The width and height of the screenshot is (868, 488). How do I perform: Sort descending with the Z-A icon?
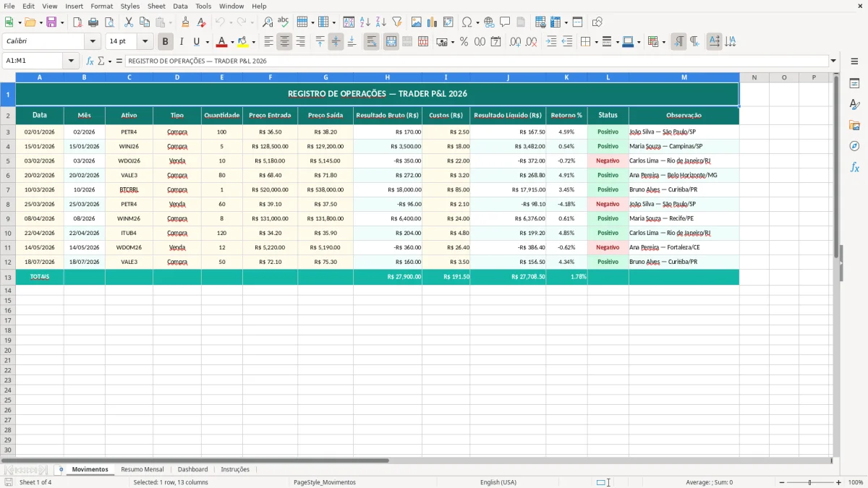click(381, 22)
